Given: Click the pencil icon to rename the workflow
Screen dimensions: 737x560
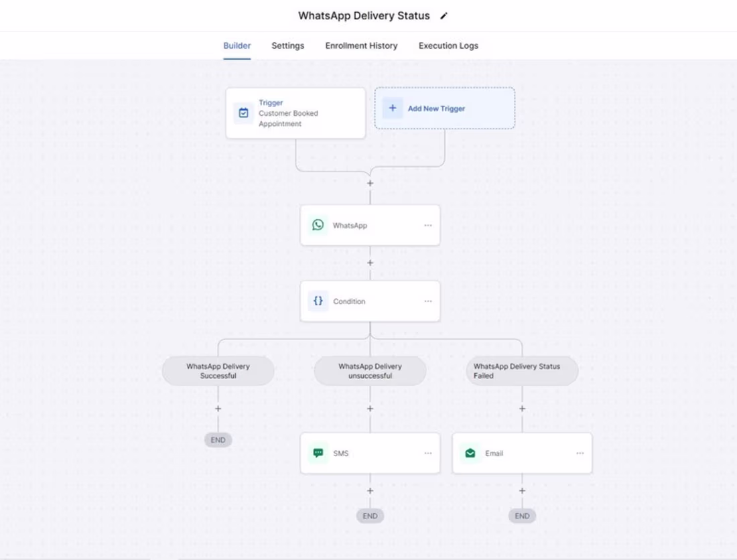Looking at the screenshot, I should 444,15.
